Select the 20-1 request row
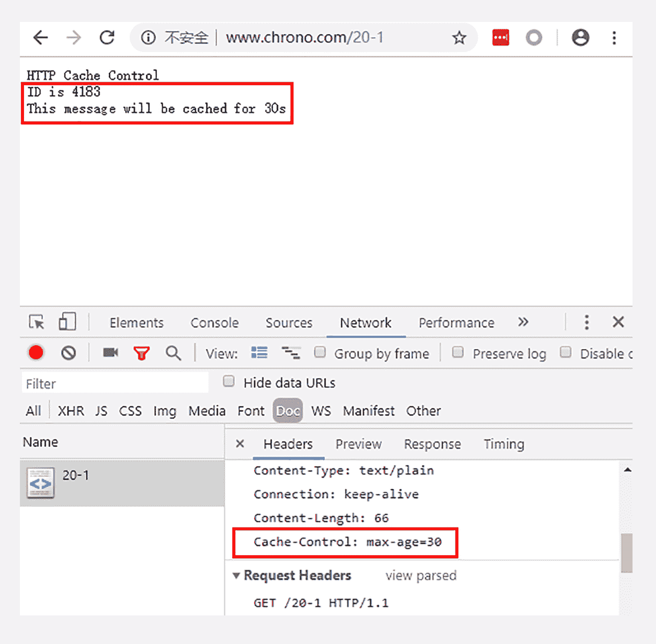 (122, 483)
